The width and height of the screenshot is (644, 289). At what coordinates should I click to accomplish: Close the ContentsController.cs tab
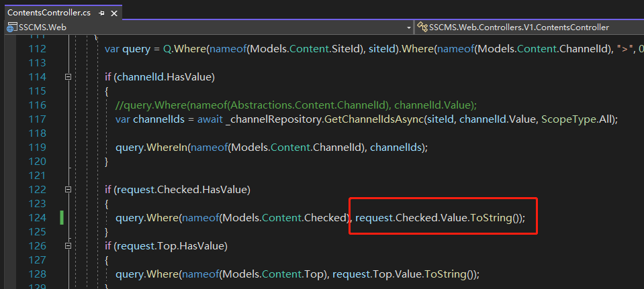pos(114,13)
